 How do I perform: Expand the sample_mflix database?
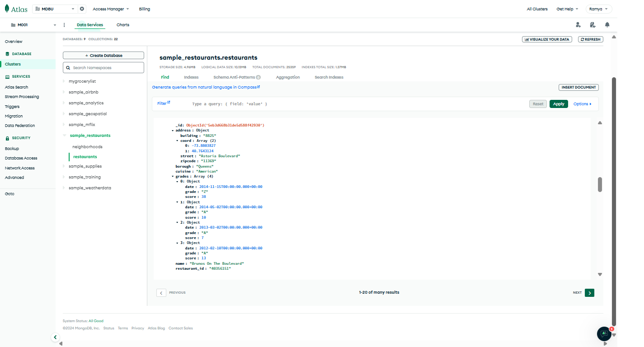[x=64, y=125]
